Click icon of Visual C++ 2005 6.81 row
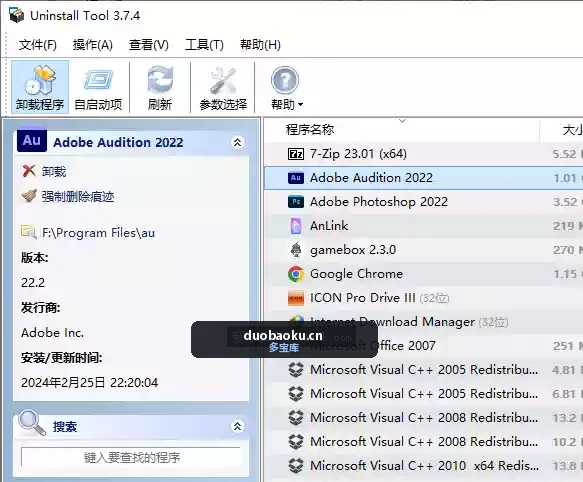 [296, 394]
